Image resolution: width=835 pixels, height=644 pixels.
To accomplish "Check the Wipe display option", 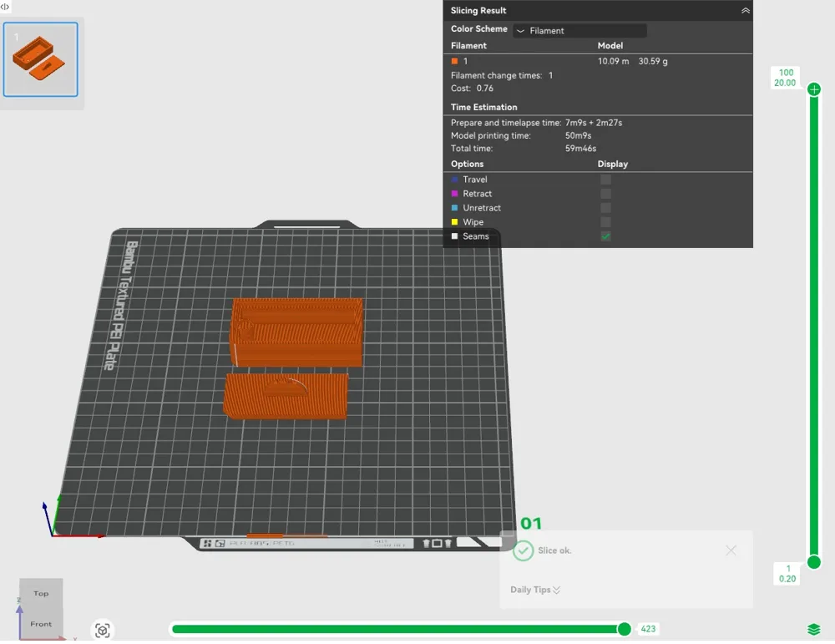I will 605,222.
